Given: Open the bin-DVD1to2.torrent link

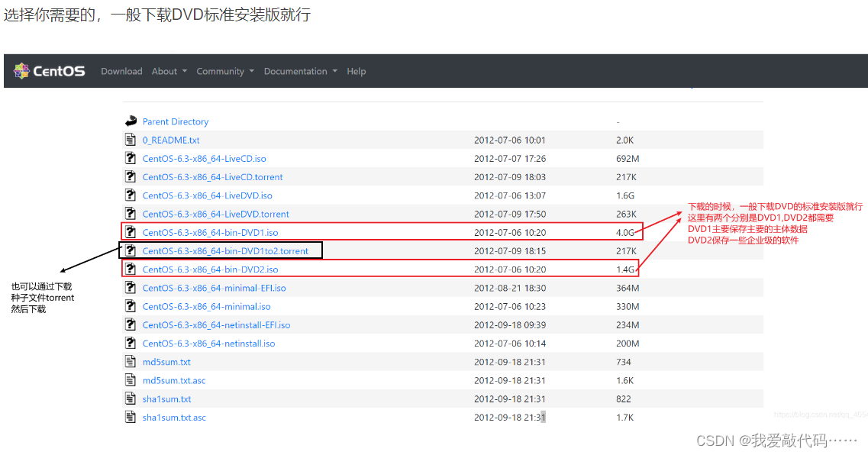Looking at the screenshot, I should click(x=225, y=250).
